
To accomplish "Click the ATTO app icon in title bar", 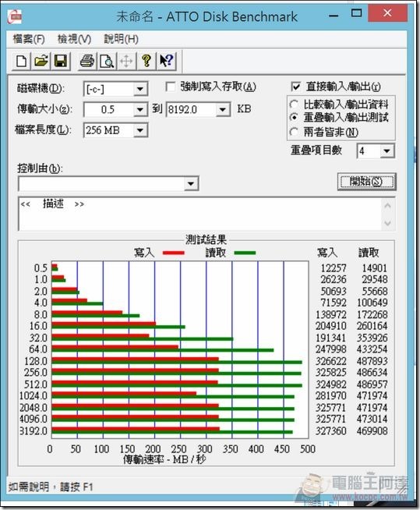I will point(15,16).
